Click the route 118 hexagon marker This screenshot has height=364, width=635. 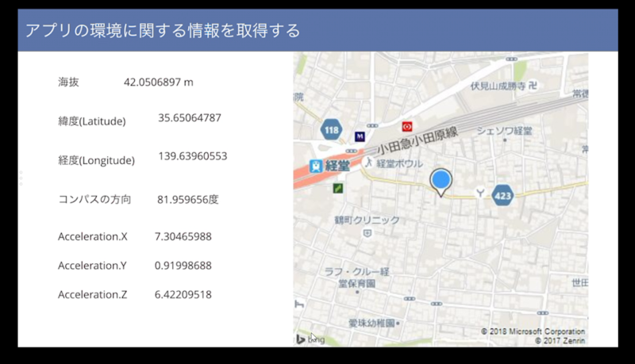coord(331,129)
